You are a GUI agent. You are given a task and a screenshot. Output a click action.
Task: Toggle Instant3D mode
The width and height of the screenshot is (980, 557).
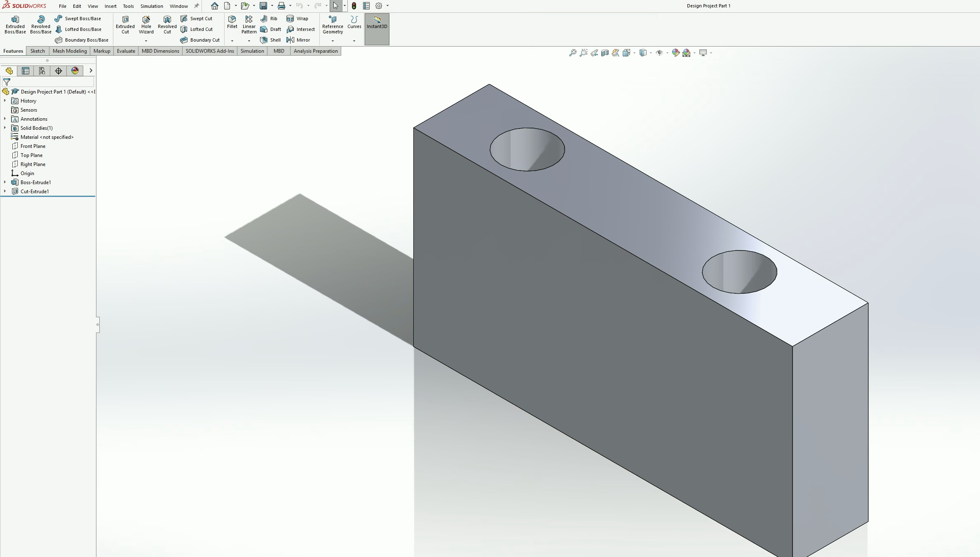point(377,29)
